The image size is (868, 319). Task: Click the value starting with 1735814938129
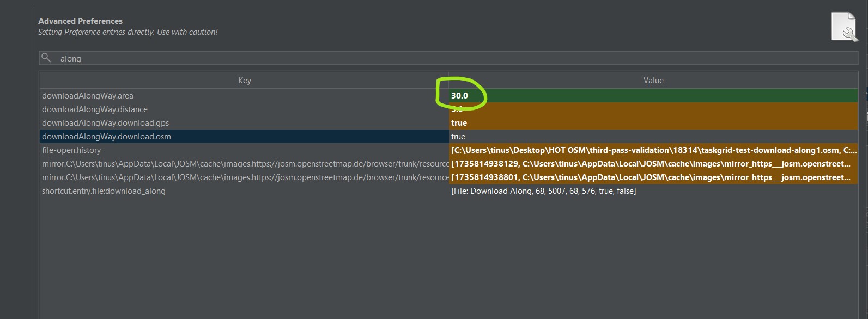click(653, 164)
